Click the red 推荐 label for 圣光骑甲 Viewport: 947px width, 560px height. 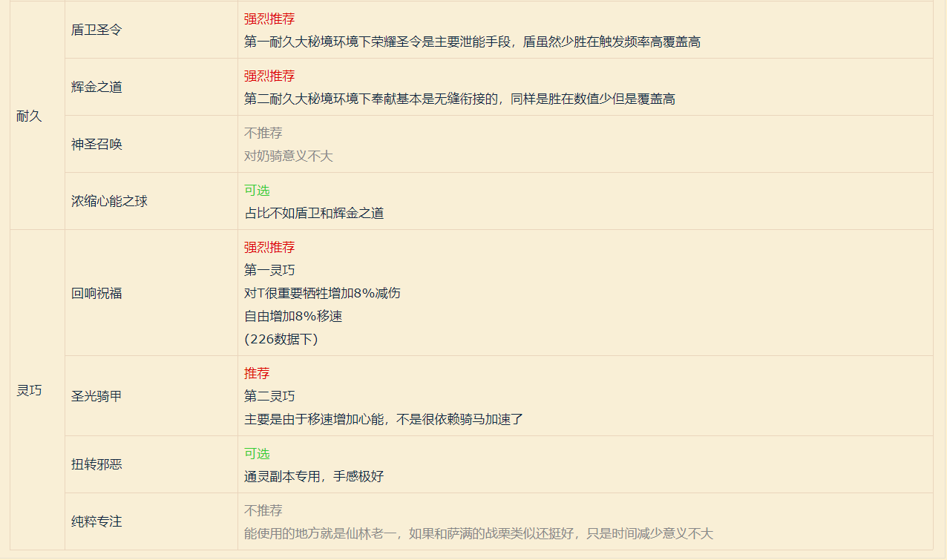point(257,373)
